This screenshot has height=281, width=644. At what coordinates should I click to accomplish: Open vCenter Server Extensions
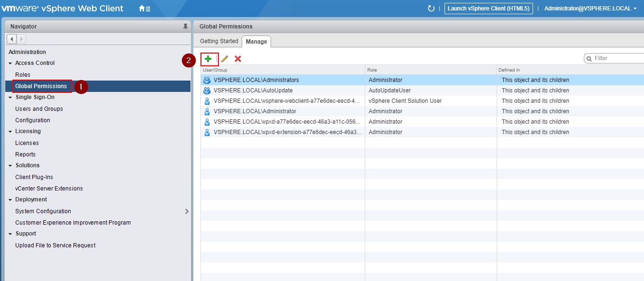[49, 189]
